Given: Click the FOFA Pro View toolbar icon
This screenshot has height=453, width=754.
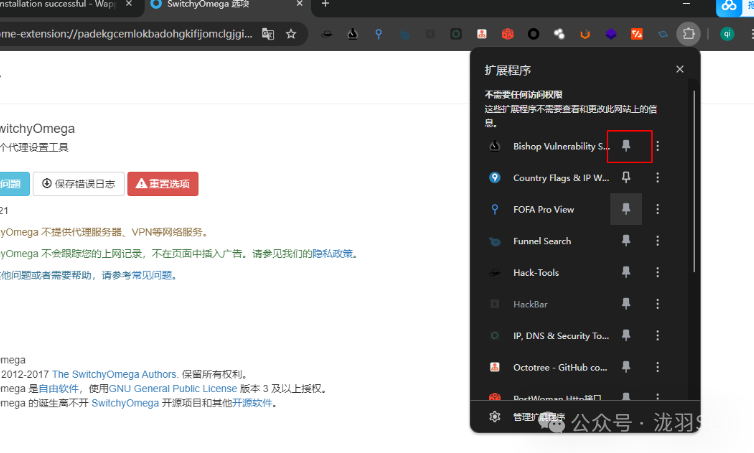Looking at the screenshot, I should point(378,34).
